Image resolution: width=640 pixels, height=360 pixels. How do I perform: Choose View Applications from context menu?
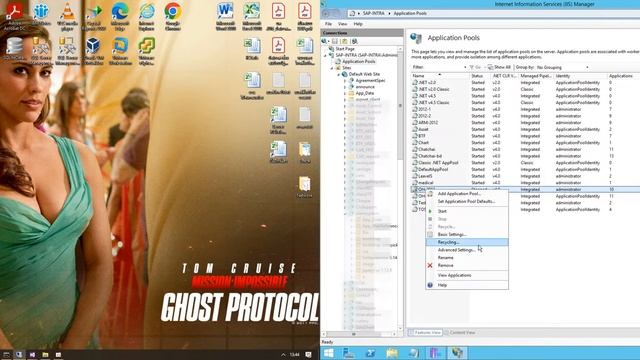(x=467, y=275)
